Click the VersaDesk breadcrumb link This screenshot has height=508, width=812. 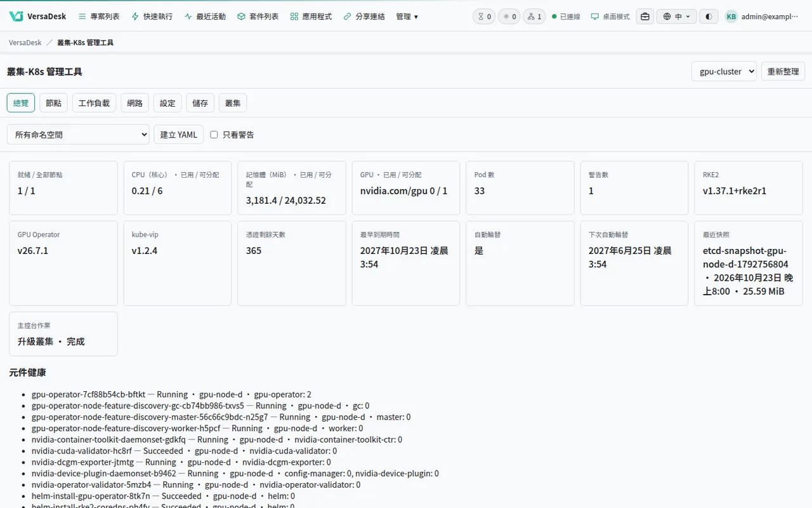click(x=25, y=43)
